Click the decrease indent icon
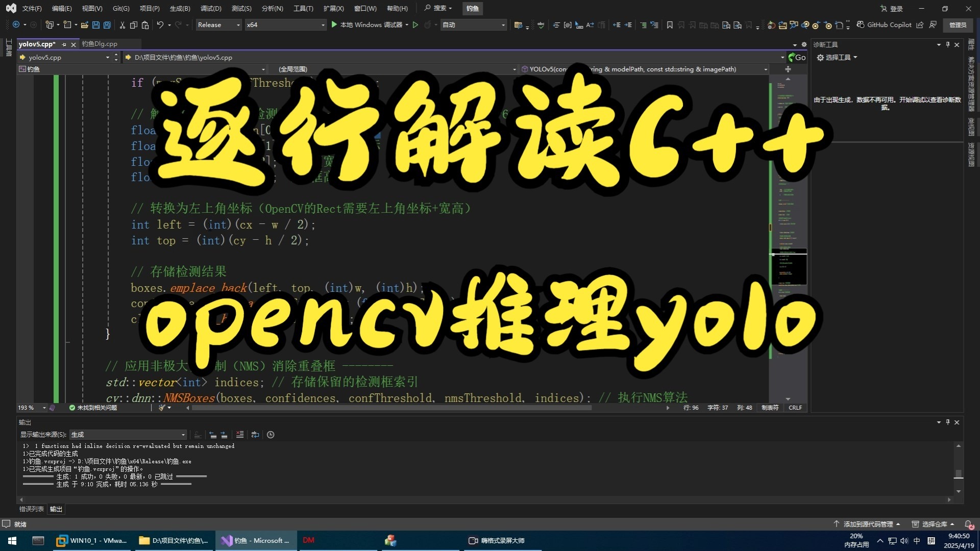 [617, 24]
